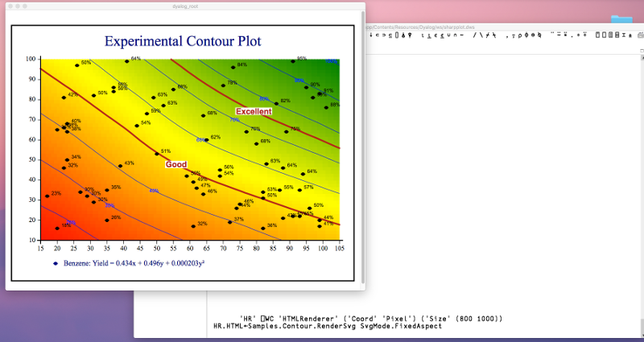
Task: Insert the transpose glyph
Action: click(539, 35)
